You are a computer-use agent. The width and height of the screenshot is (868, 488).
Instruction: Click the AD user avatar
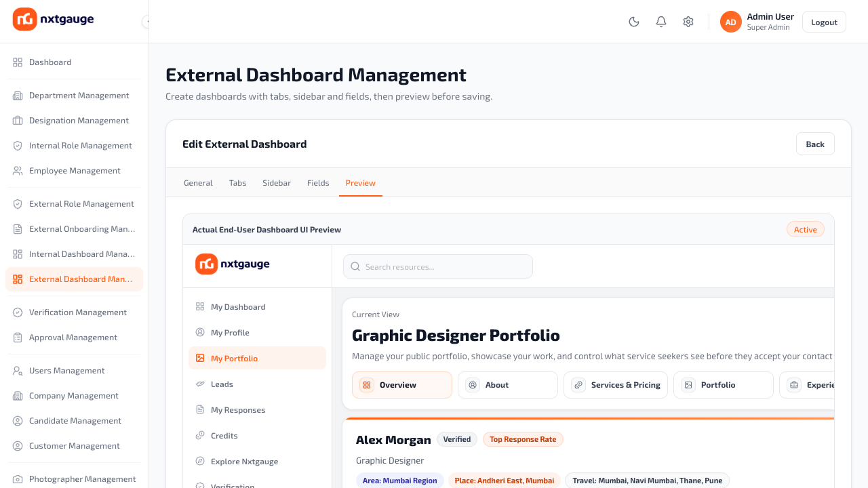[x=731, y=22]
